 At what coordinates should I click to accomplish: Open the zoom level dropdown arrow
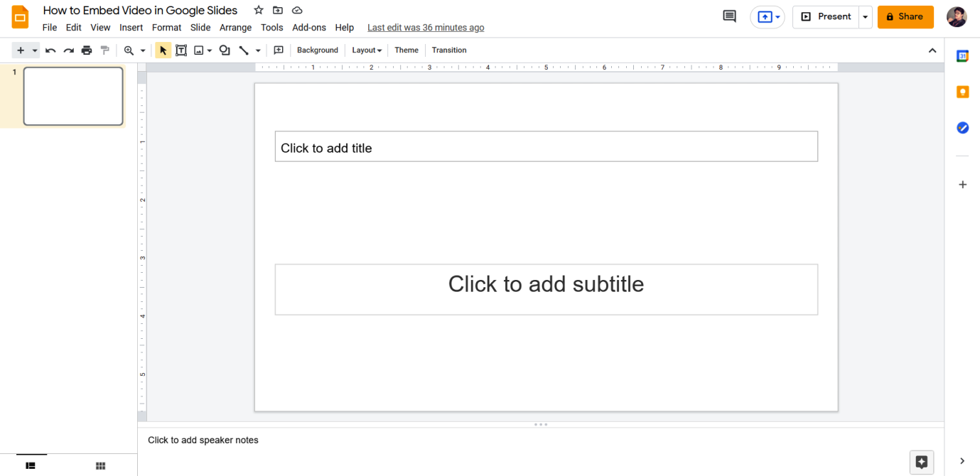[x=143, y=50]
